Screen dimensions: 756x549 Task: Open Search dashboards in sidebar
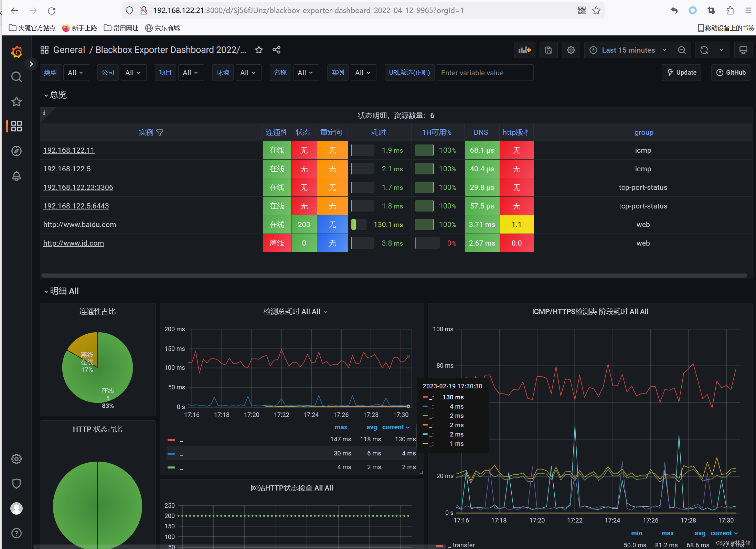(17, 77)
